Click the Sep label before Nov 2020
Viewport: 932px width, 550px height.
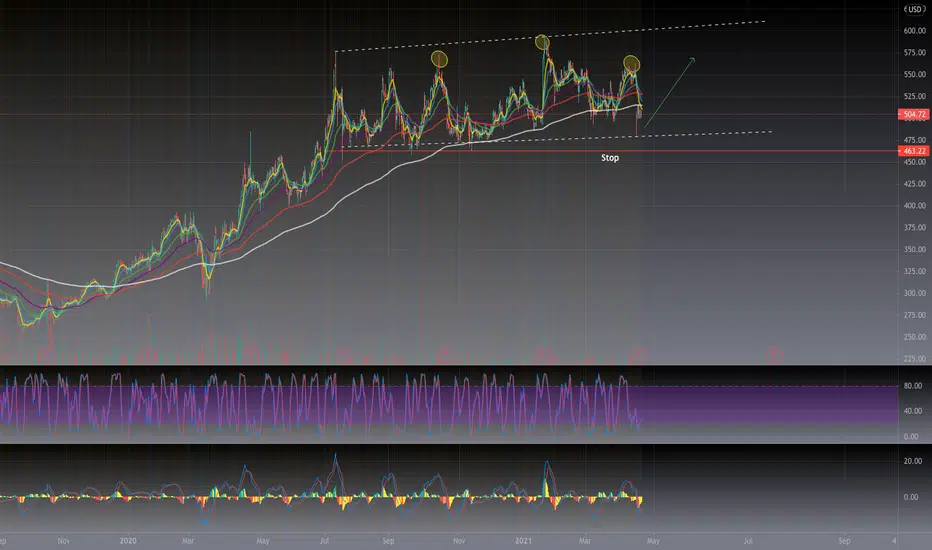pyautogui.click(x=388, y=541)
